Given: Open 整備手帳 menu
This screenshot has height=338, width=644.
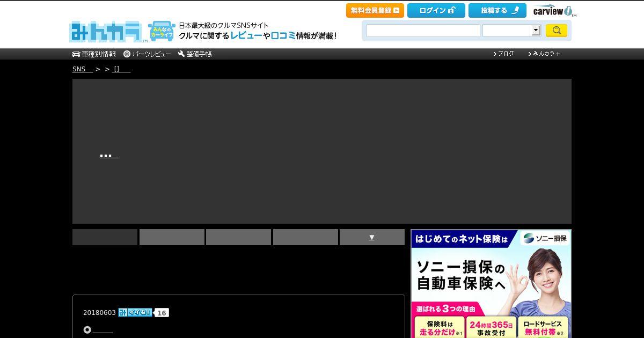Looking at the screenshot, I should tap(195, 54).
